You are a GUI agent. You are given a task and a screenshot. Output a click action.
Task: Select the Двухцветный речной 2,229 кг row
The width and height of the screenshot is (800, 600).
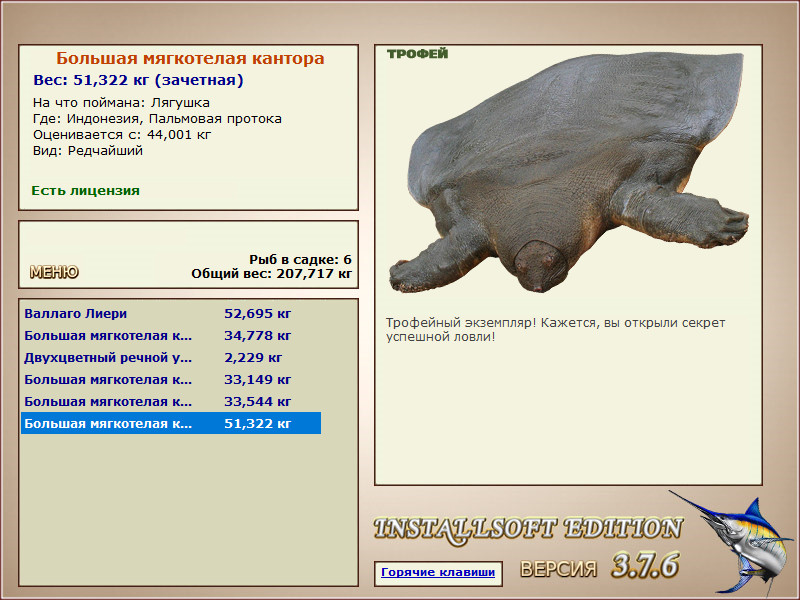pyautogui.click(x=171, y=358)
